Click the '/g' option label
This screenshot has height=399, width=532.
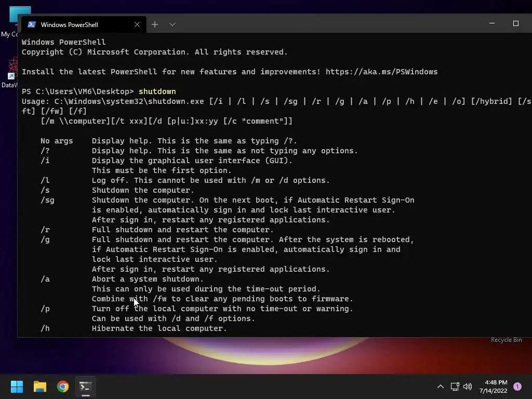coord(45,240)
